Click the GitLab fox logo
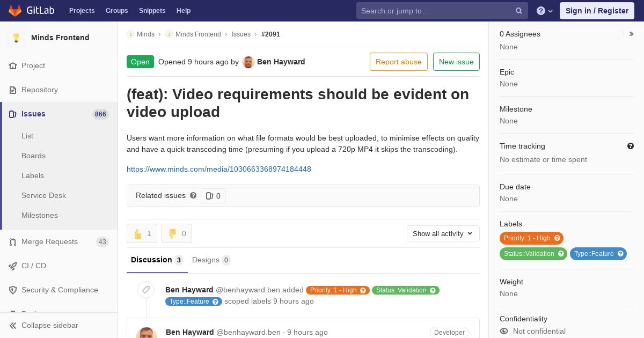 pyautogui.click(x=15, y=10)
